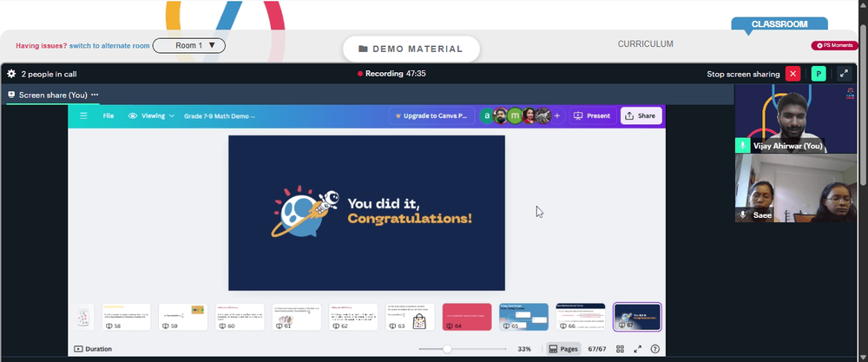
Task: Click the green P participant badge
Action: tap(819, 74)
